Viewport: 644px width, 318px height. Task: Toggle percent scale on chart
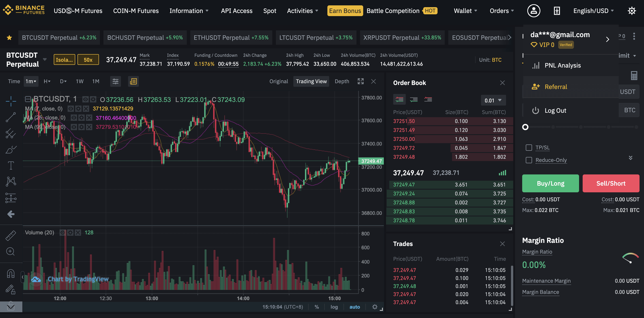(316, 307)
